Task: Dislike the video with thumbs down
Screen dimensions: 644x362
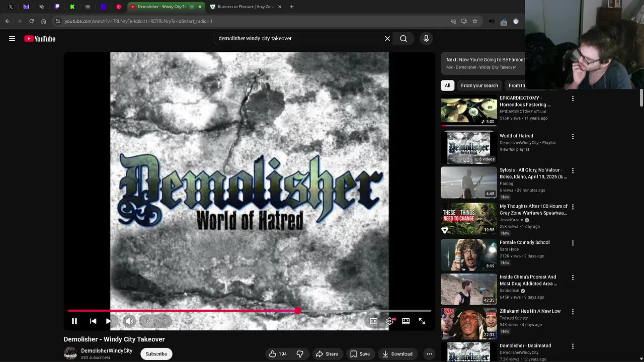Action: [x=300, y=354]
